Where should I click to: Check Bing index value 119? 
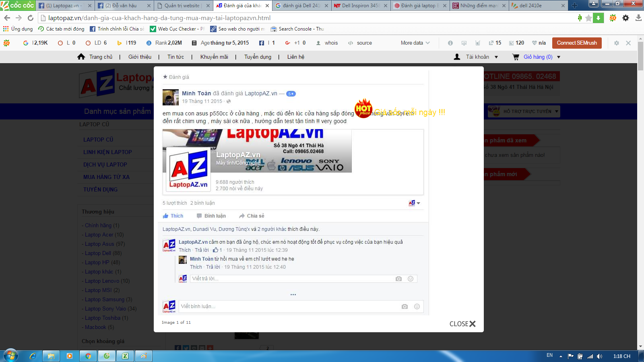[127, 43]
